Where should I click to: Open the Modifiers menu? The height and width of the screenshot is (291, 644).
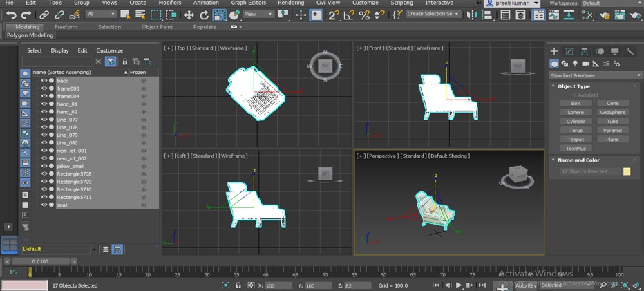click(170, 3)
